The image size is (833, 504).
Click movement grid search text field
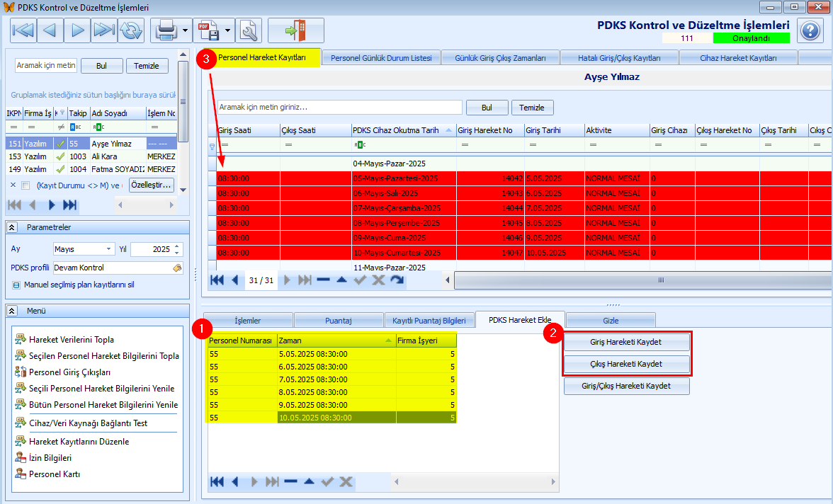[x=339, y=107]
